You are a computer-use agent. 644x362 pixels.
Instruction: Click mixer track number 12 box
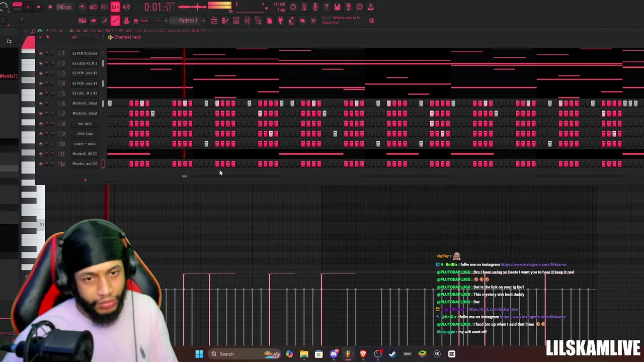63,164
